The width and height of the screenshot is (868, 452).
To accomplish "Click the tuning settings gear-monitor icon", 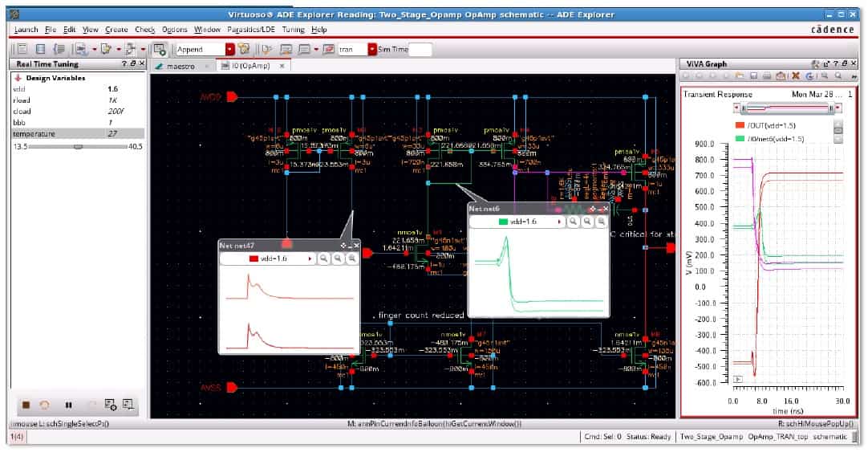I will (110, 405).
